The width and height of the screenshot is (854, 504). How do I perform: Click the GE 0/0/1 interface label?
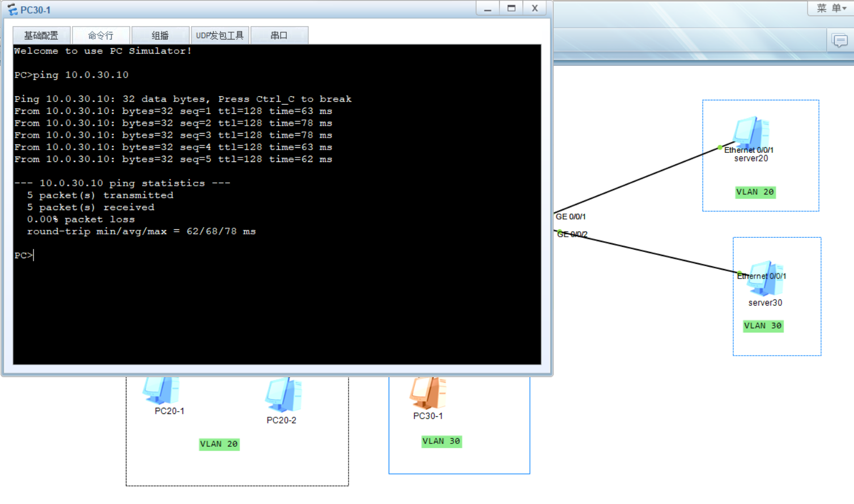click(571, 216)
